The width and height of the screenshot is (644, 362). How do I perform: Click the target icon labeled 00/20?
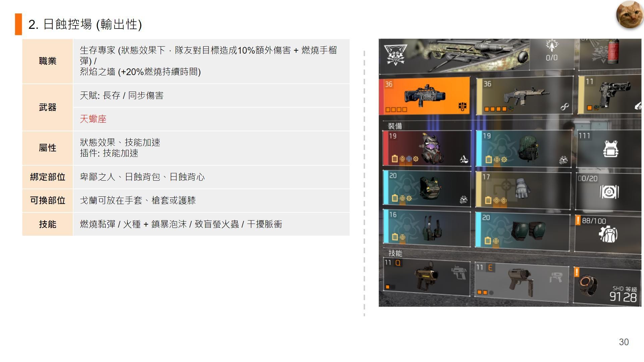coord(609,192)
